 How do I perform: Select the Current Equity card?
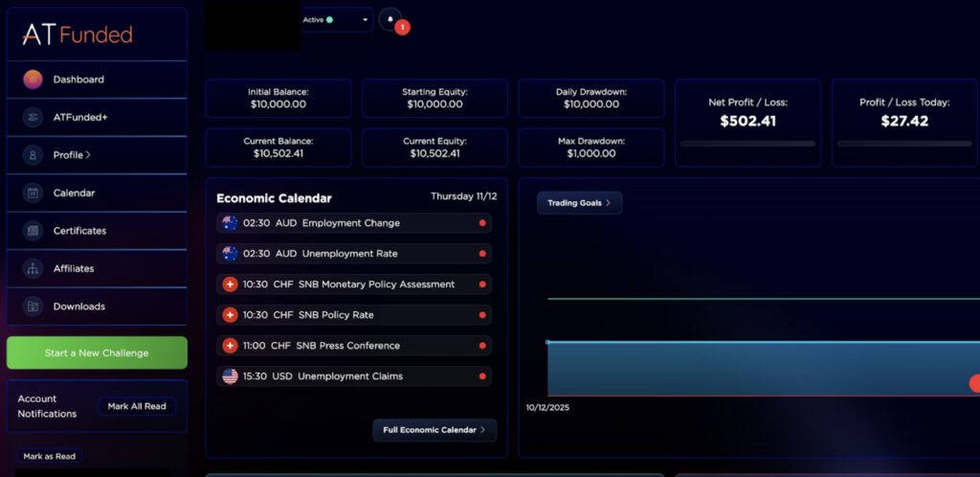coord(435,148)
